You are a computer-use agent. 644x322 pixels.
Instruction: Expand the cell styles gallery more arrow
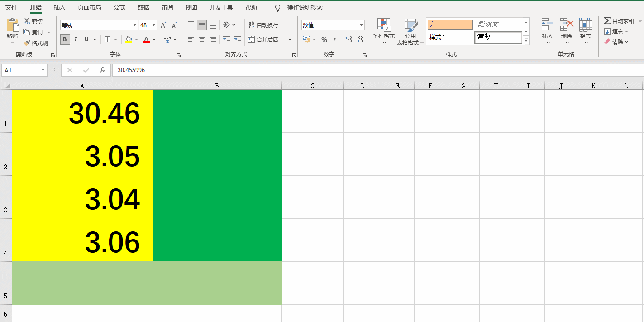click(526, 41)
